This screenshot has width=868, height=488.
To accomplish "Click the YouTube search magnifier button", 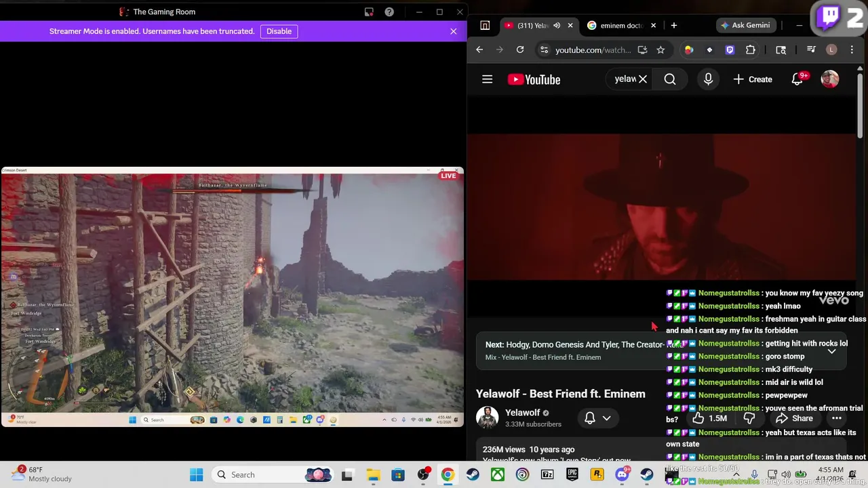I will point(670,79).
